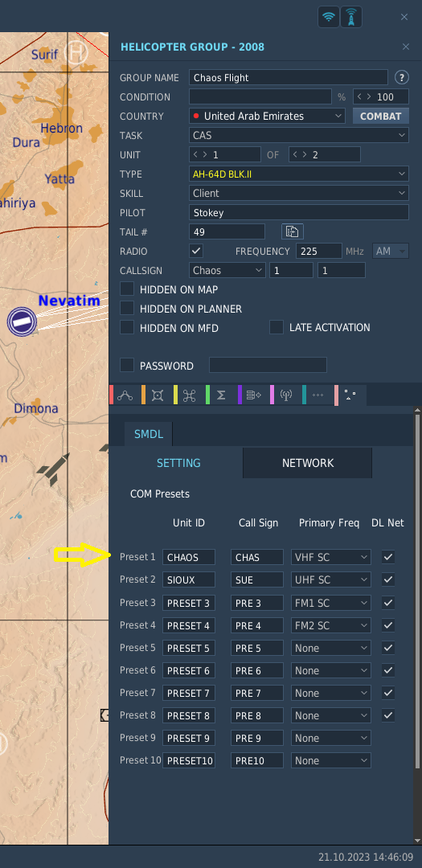Click the first callsign number field
The height and width of the screenshot is (868, 422).
(291, 270)
